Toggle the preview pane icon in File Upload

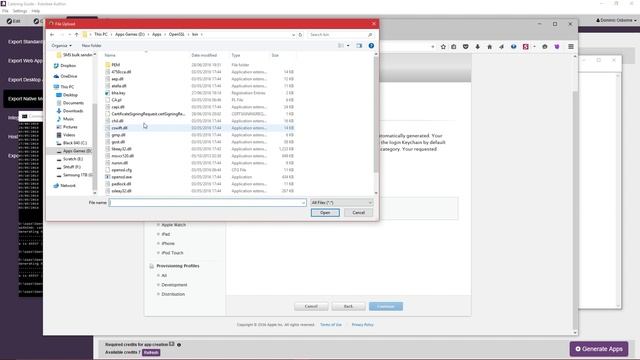(359, 46)
